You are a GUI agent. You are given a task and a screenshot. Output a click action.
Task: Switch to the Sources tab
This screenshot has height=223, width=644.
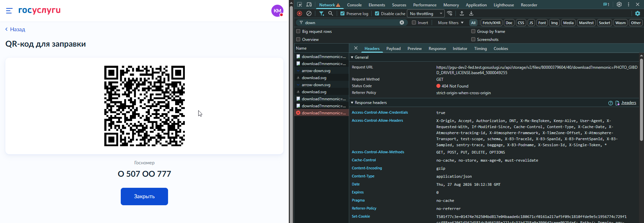tap(399, 5)
